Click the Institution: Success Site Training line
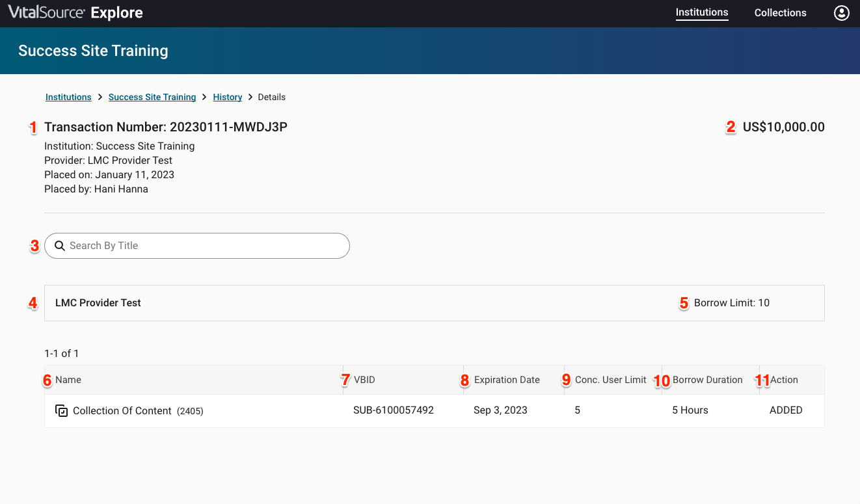The image size is (860, 504). click(x=120, y=146)
